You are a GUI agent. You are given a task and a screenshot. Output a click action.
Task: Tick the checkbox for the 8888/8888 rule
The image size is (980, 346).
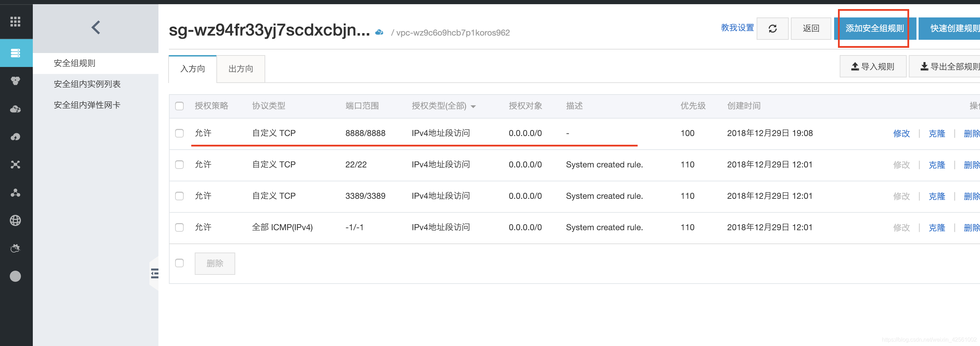[179, 133]
